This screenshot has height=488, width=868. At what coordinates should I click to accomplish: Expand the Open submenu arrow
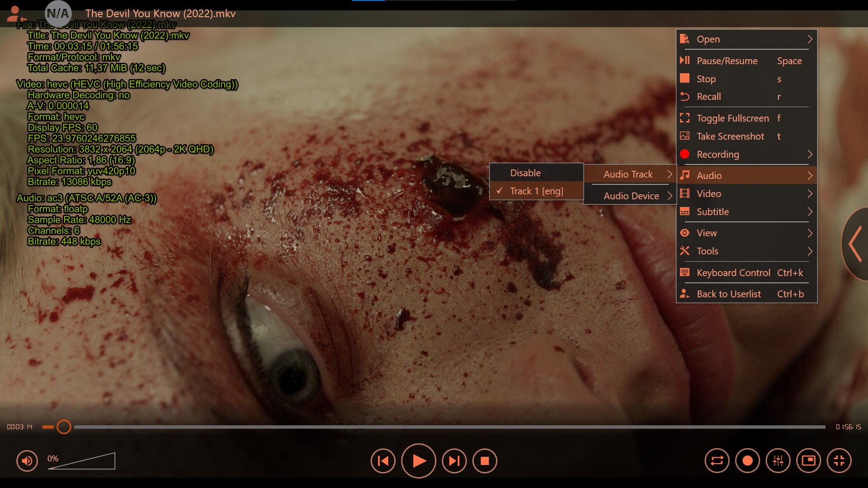(x=810, y=39)
